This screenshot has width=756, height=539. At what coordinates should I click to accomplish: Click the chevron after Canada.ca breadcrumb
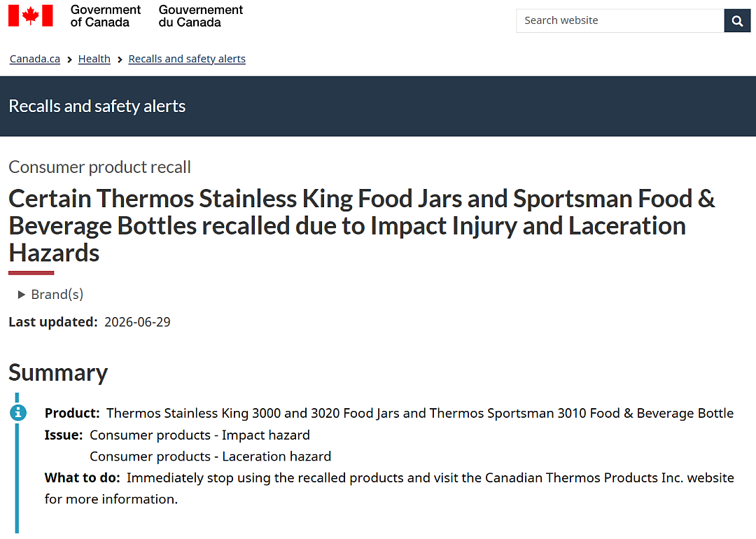pos(69,59)
